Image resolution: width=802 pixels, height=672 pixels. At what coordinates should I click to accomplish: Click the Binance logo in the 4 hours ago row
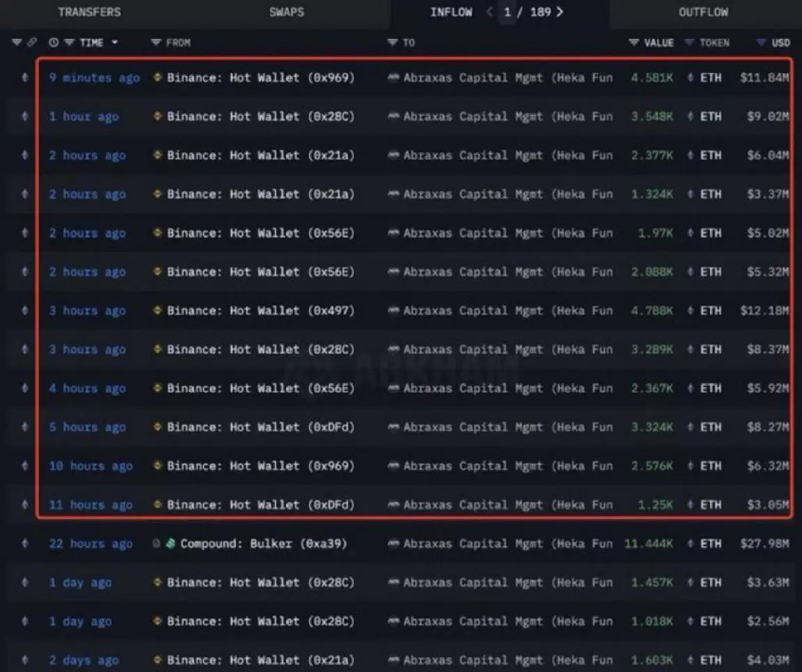(157, 389)
